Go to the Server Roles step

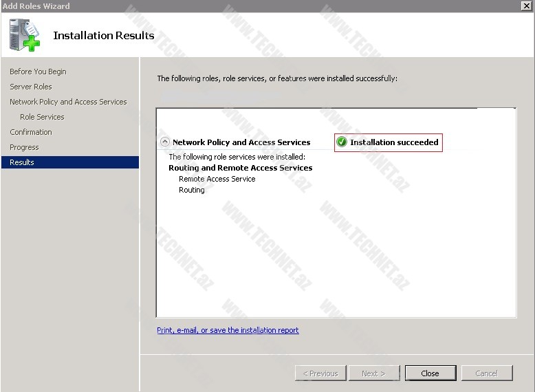31,87
